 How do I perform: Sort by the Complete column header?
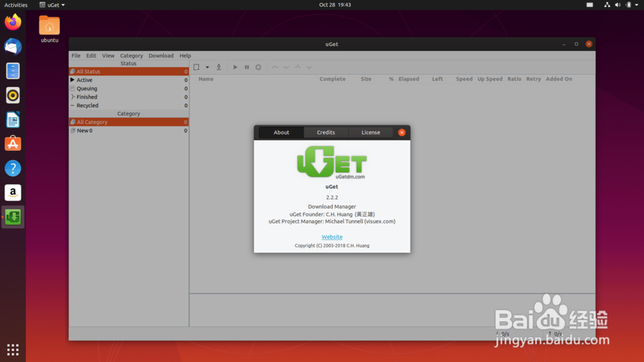point(332,79)
